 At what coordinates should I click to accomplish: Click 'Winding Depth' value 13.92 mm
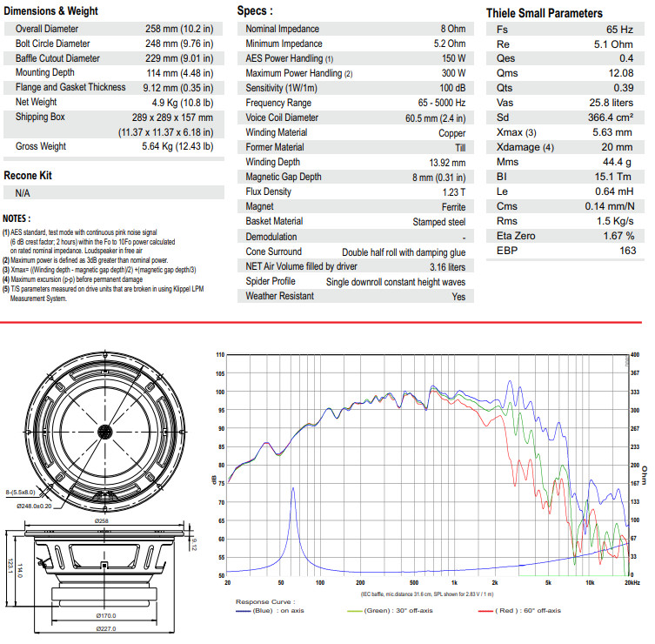pos(447,163)
